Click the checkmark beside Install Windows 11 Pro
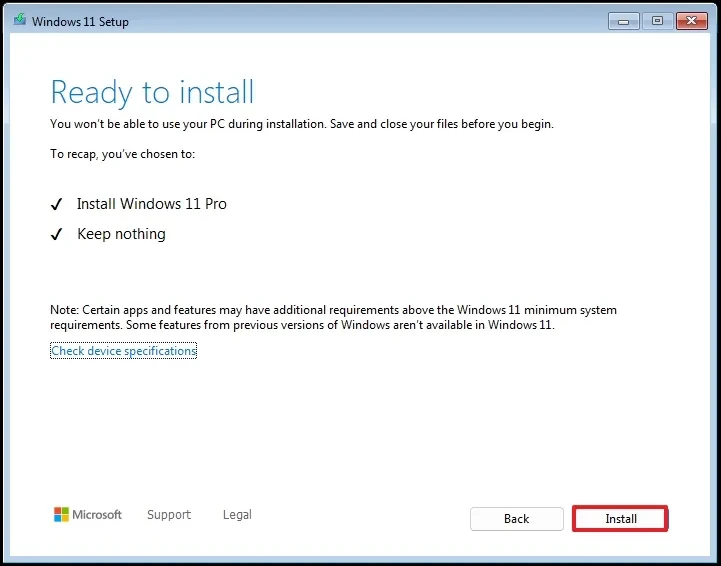721x566 pixels. pyautogui.click(x=56, y=205)
